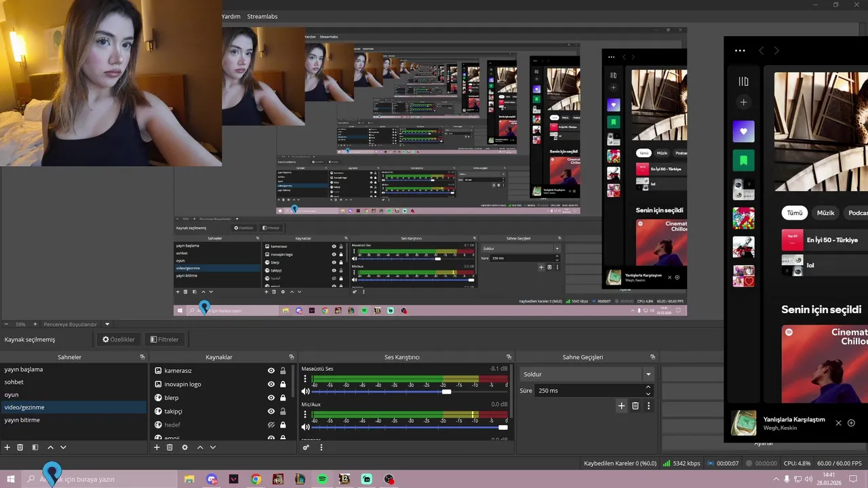Viewport: 868px width, 488px height.
Task: Undock the Kaynaklar panel
Action: click(292, 357)
